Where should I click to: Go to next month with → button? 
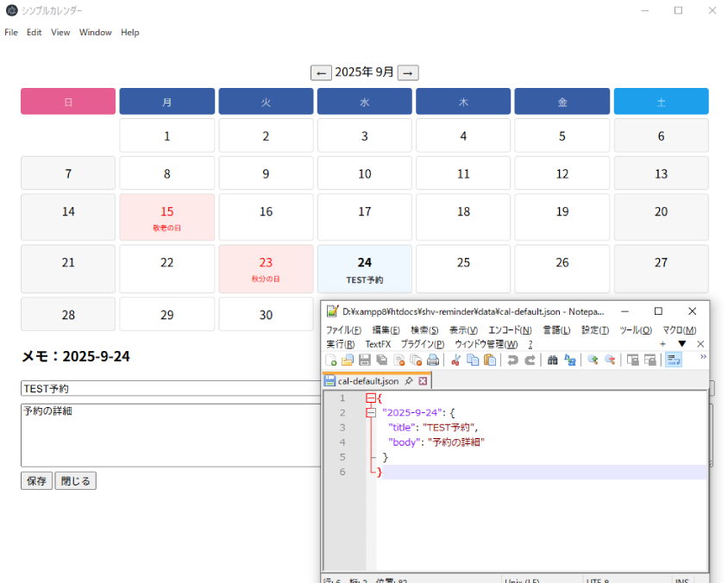click(408, 72)
